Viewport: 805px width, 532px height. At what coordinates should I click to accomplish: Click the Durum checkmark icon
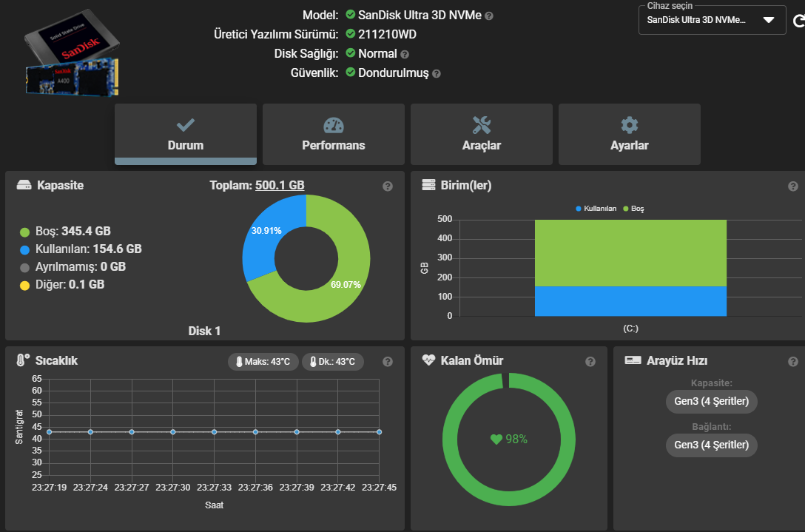[x=185, y=125]
